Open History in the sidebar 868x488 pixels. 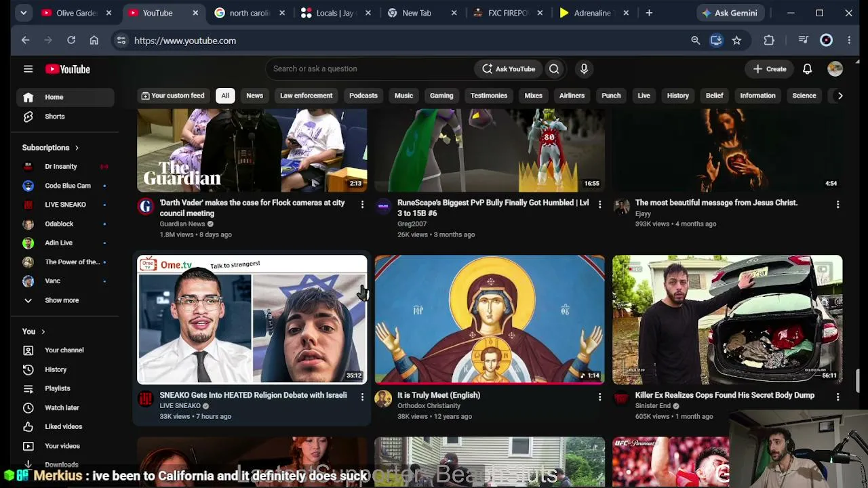coord(65,369)
